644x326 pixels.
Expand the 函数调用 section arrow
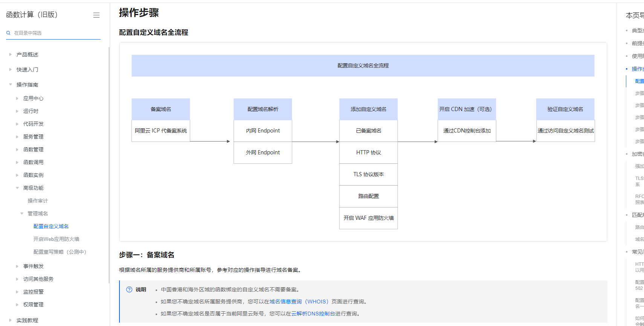(17, 162)
